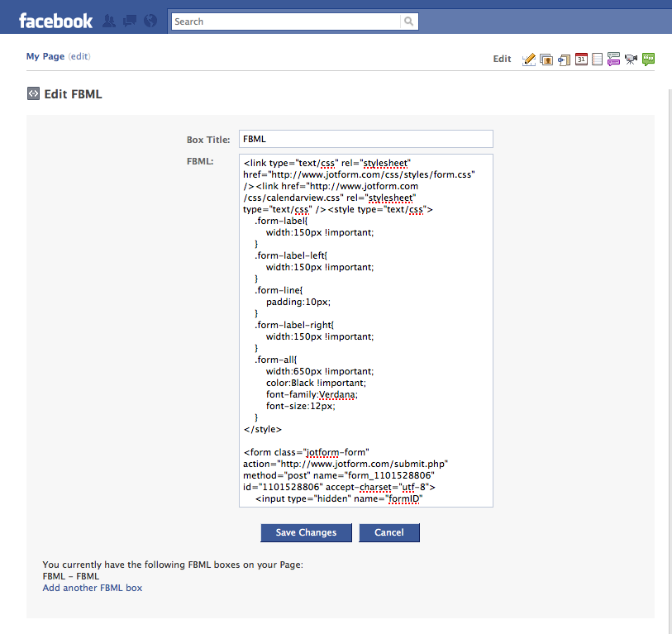Open the Photos application icon
The width and height of the screenshot is (672, 634).
[x=546, y=60]
